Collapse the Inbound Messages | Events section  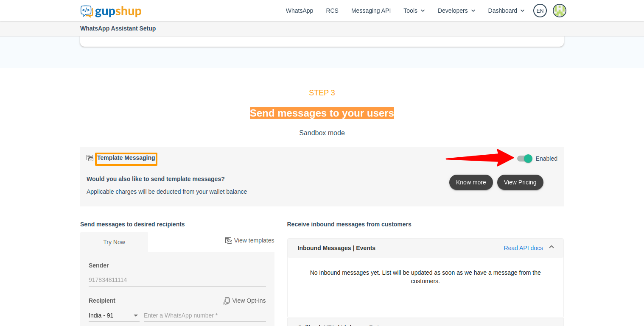tap(552, 247)
